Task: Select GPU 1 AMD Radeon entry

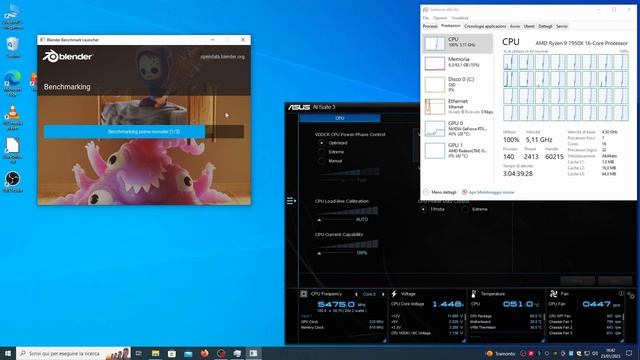Action: [458, 150]
